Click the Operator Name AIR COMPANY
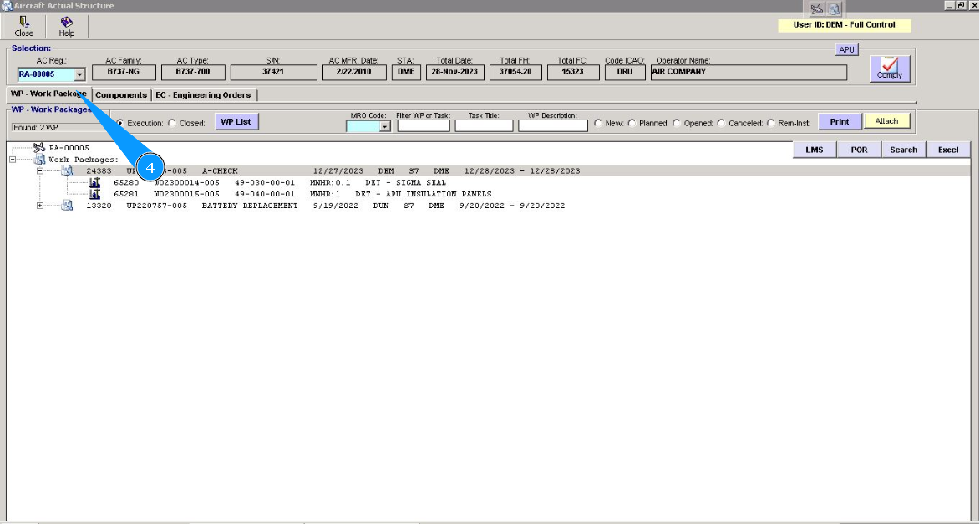Viewport: 980px width, 529px height. click(749, 72)
